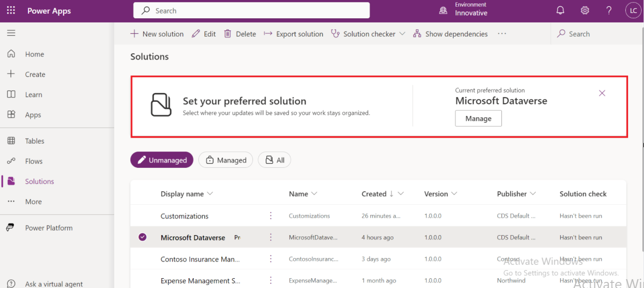Image resolution: width=644 pixels, height=288 pixels.
Task: Open the notifications bell
Action: pyautogui.click(x=560, y=11)
